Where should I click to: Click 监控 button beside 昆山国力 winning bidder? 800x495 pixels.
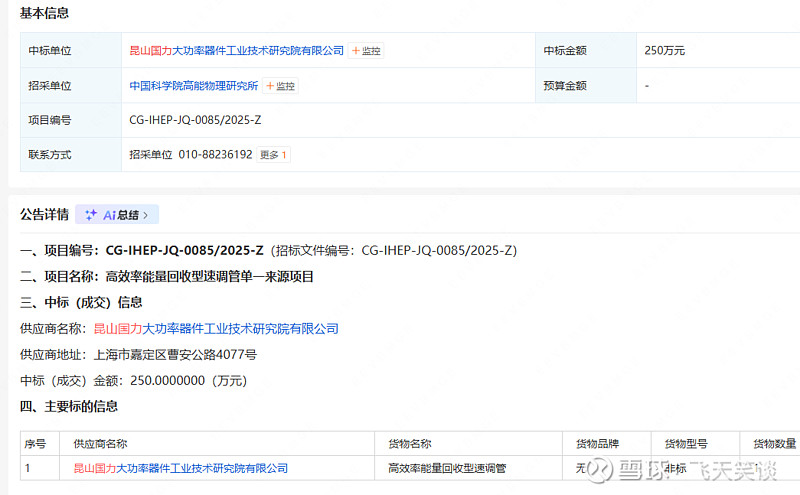pyautogui.click(x=366, y=51)
